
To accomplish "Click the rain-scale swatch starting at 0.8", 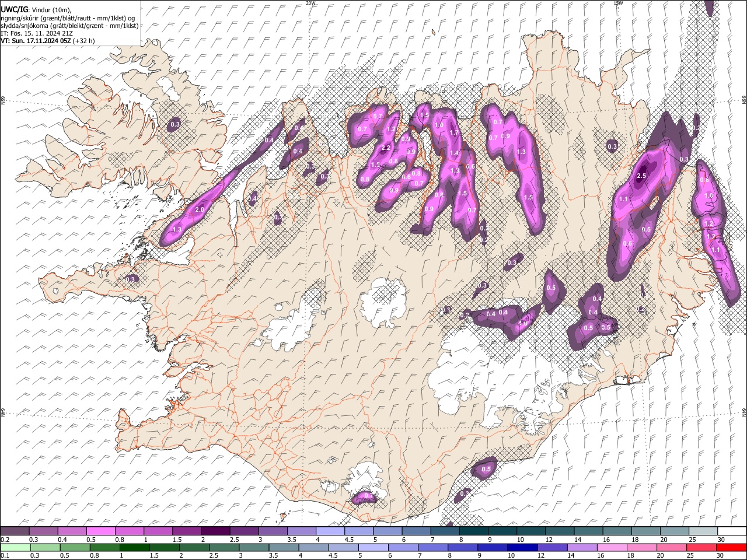I will click(104, 547).
